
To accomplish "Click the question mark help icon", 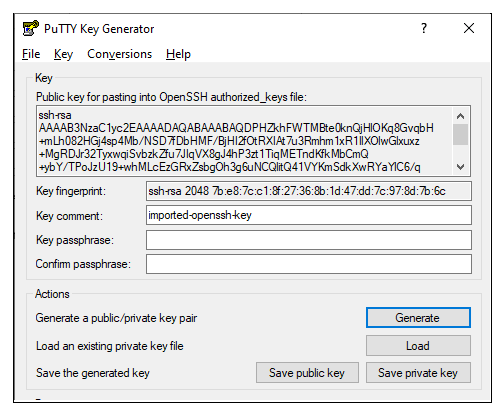I will click(x=424, y=28).
